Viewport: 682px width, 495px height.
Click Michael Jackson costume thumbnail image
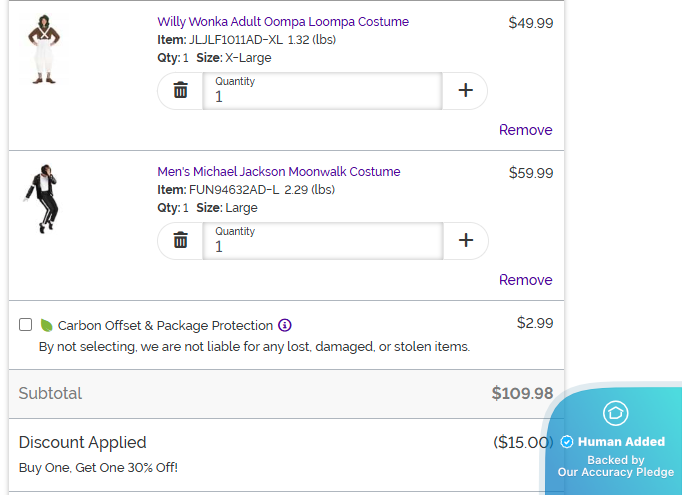(42, 199)
